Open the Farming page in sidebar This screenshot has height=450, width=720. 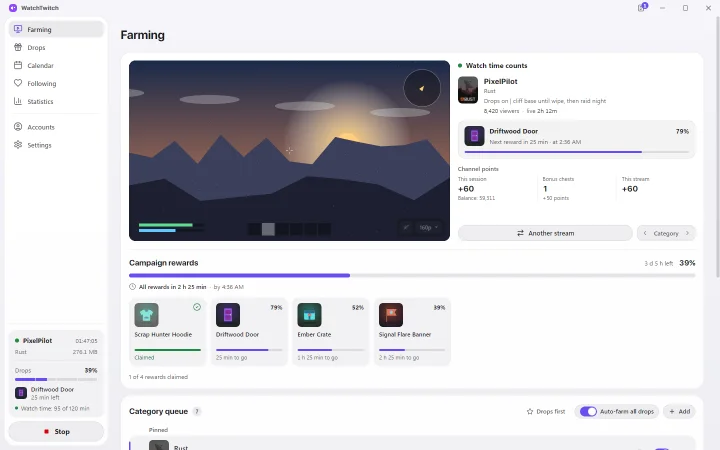point(56,29)
